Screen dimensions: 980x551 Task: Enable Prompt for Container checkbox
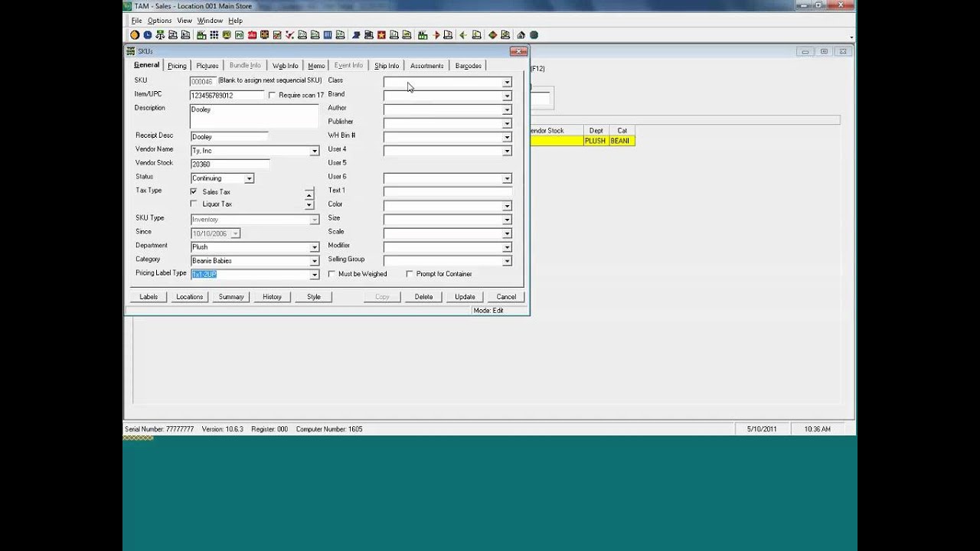pos(410,273)
